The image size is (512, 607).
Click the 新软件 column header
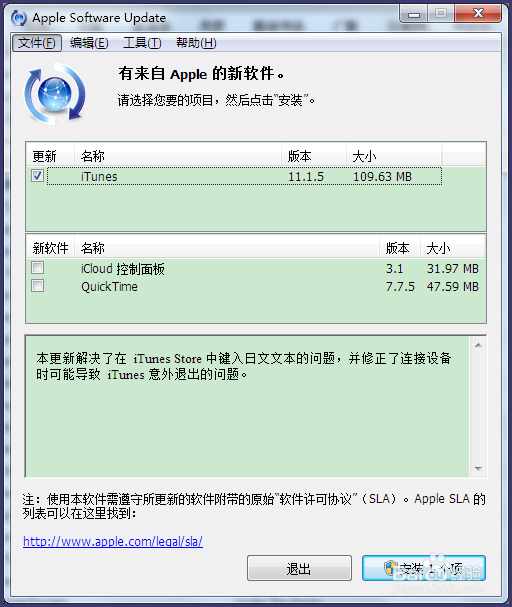[x=50, y=248]
